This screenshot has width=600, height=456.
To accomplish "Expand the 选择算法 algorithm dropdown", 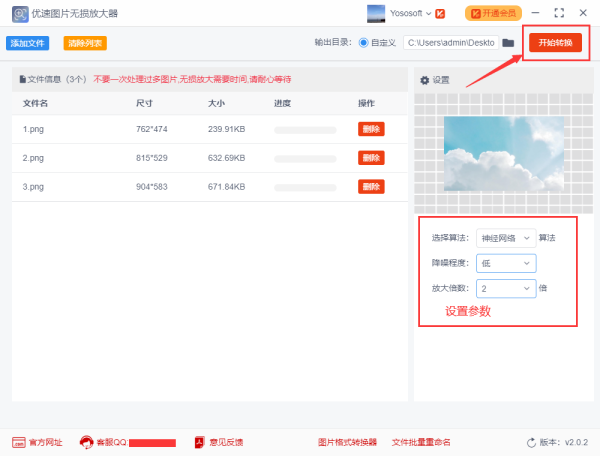I will pyautogui.click(x=505, y=237).
